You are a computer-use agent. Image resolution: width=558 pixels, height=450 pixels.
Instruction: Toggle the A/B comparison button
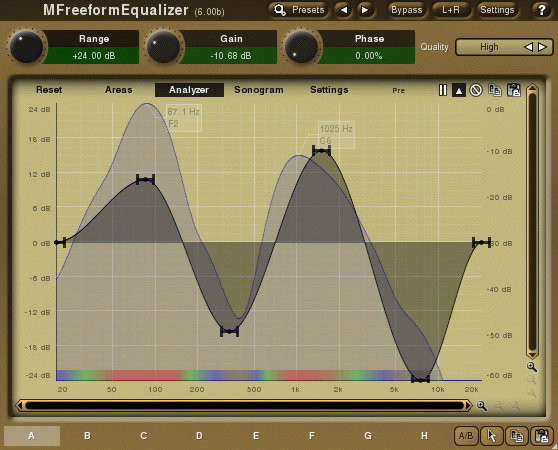click(466, 436)
